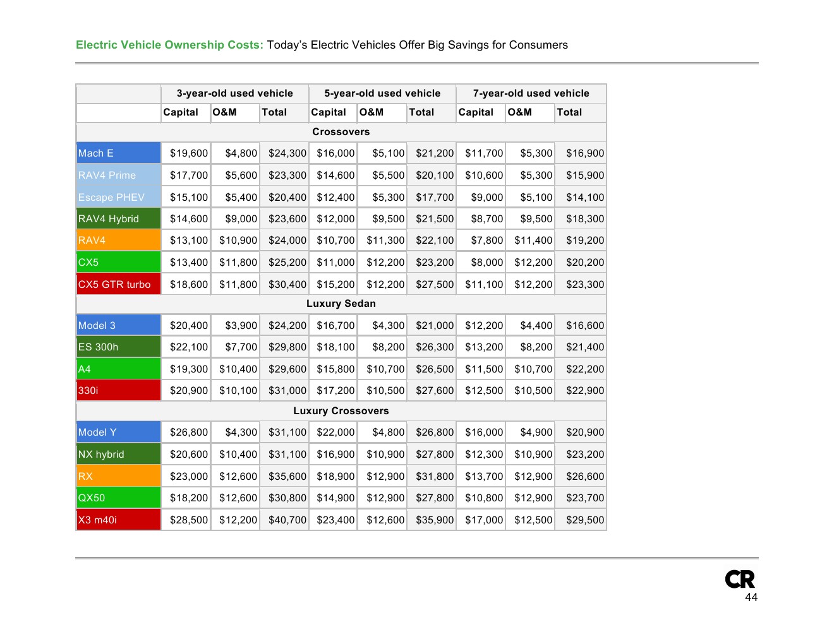834x644 pixels.
Task: Select the red CX5 GTR turbo label
Action: (118, 285)
